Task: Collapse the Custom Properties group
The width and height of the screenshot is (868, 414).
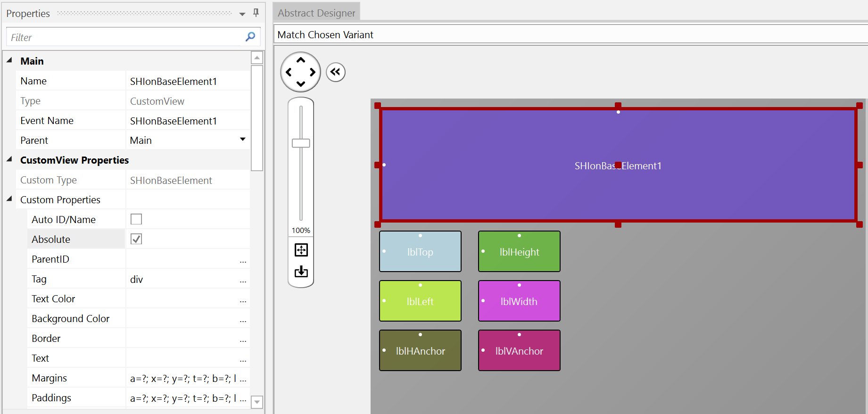Action: coord(9,199)
